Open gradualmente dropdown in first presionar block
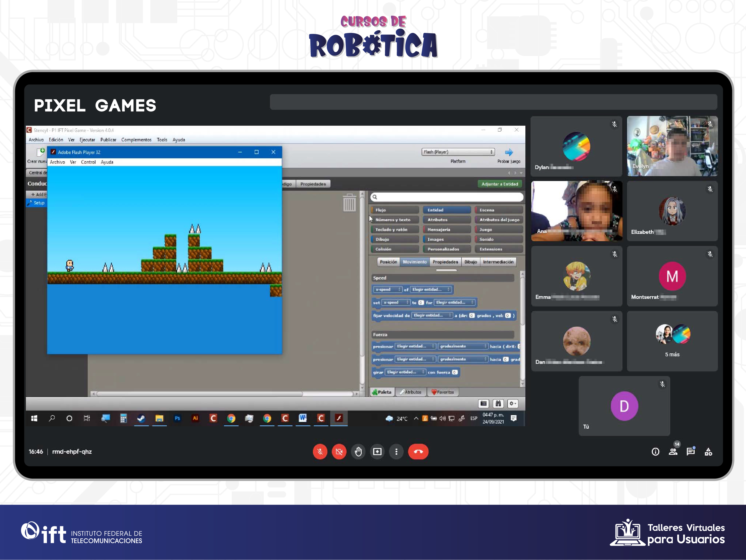Viewport: 746px width, 560px height. tap(463, 346)
